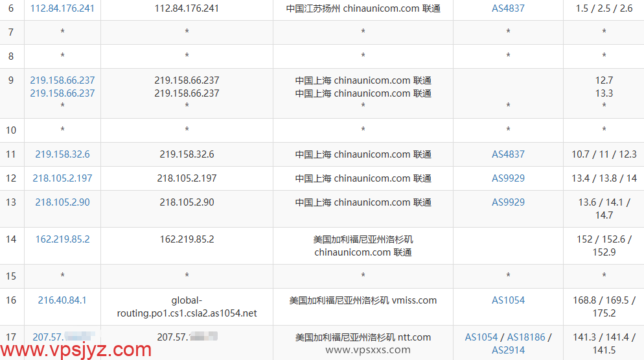Select location text 美国加利福尼亚州洛杉矶 vmiss.com
644x360 pixels.
[x=363, y=300]
